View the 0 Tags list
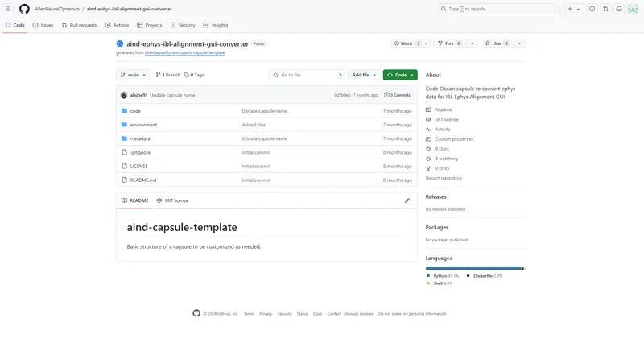 pyautogui.click(x=194, y=75)
